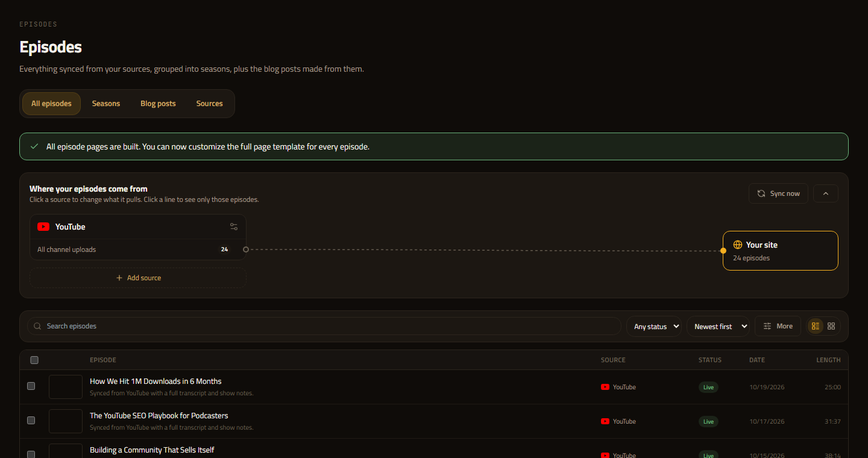868x458 pixels.
Task: Open the Blog posts tab
Action: pos(158,104)
